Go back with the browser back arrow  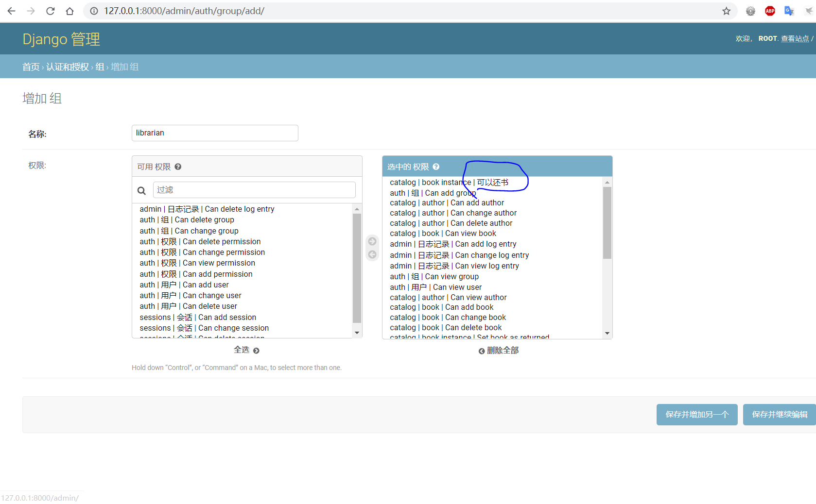click(12, 11)
